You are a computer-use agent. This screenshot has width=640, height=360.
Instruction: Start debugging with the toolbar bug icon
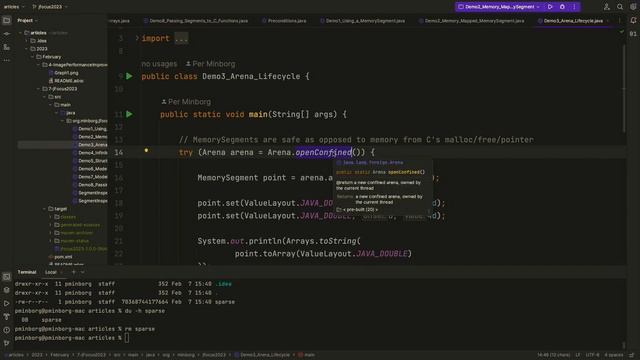(x=562, y=7)
